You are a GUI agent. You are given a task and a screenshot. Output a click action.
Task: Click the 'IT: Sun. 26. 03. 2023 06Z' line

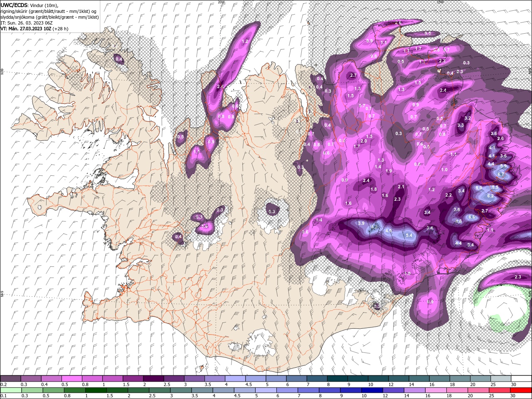[x=26, y=23]
